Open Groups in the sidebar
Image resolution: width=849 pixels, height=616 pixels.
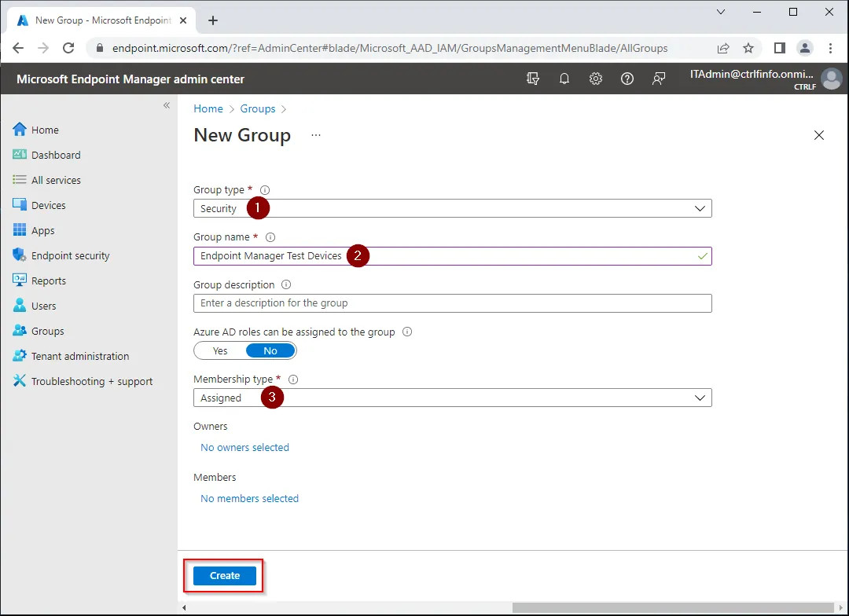[x=38, y=332]
